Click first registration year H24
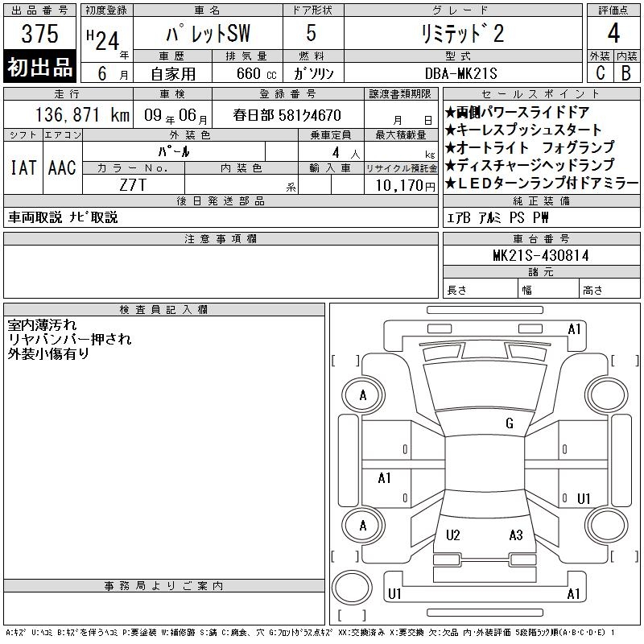This screenshot has height=644, width=644. click(x=103, y=40)
